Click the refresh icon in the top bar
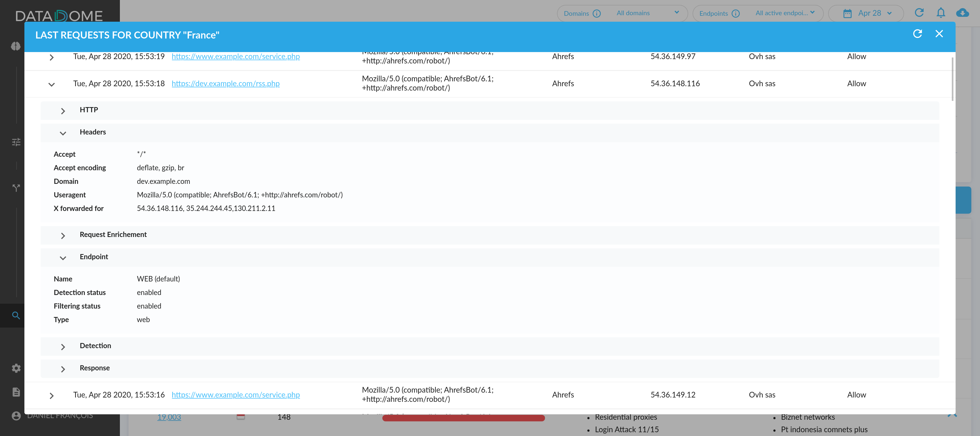 click(x=919, y=13)
